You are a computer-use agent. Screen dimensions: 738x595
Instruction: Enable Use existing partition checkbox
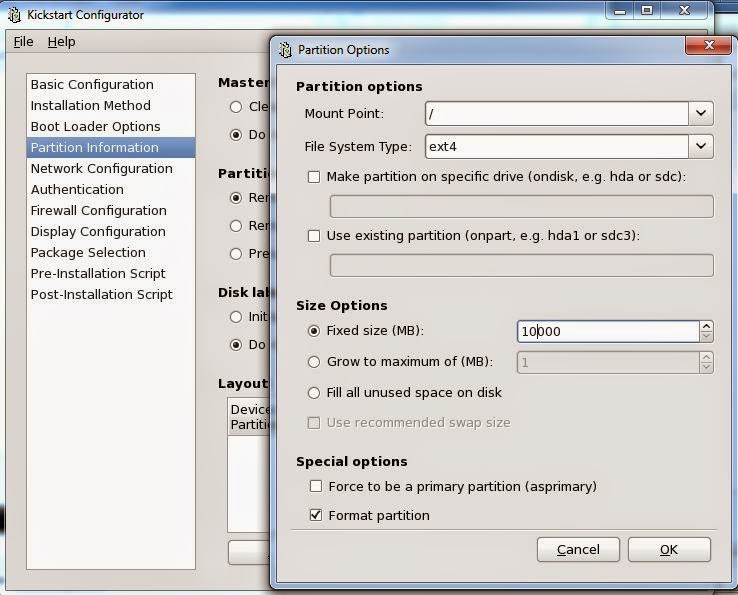click(314, 236)
